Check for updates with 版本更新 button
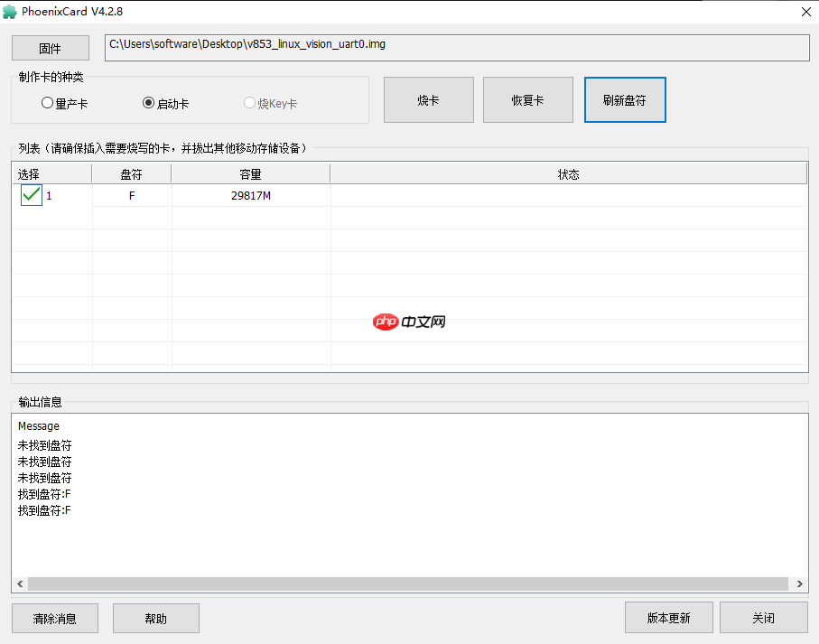Viewport: 819px width, 644px height. pyautogui.click(x=668, y=617)
